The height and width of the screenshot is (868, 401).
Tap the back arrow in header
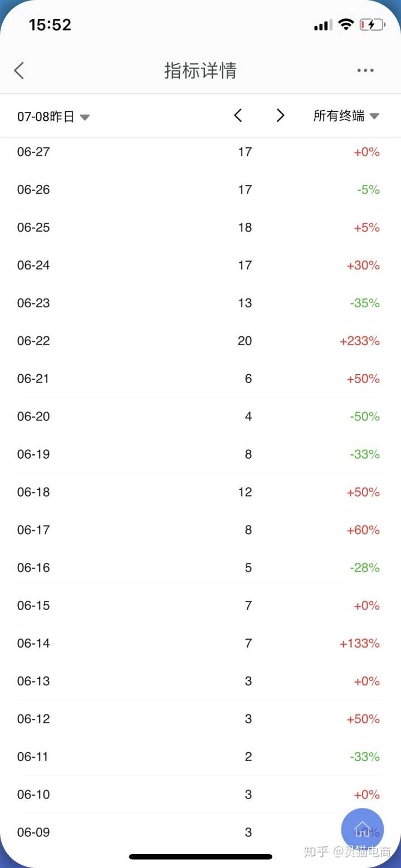[x=19, y=71]
